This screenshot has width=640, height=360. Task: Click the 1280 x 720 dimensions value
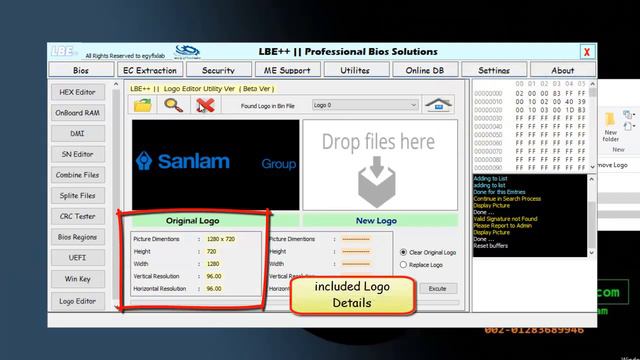[220, 239]
